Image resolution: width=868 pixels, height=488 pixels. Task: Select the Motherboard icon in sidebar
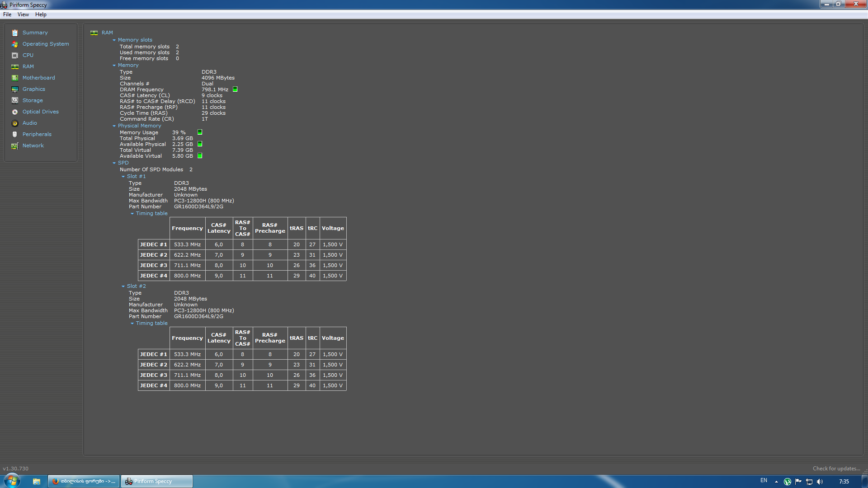[15, 78]
